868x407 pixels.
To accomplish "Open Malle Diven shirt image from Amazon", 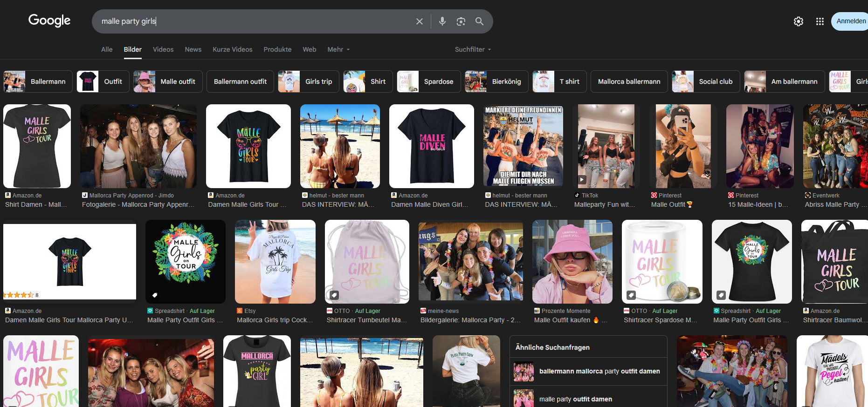I will point(432,146).
